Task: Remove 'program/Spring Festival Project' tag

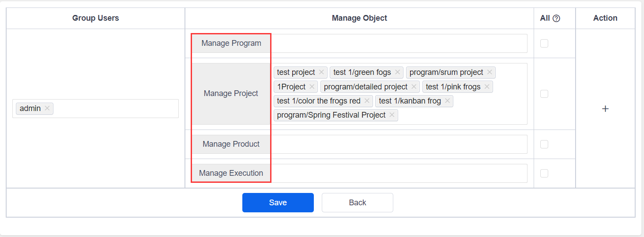Action: (x=392, y=115)
